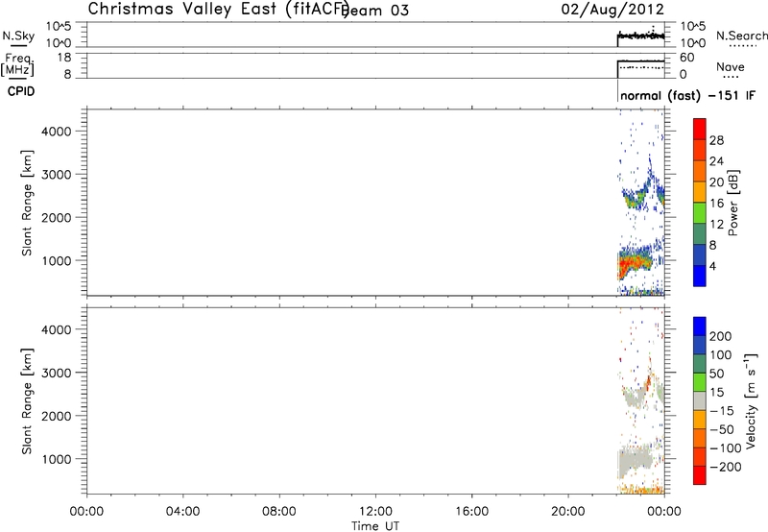Click the 'N.Search' legend label
Viewport: 768px width, 532px height.
click(x=741, y=36)
